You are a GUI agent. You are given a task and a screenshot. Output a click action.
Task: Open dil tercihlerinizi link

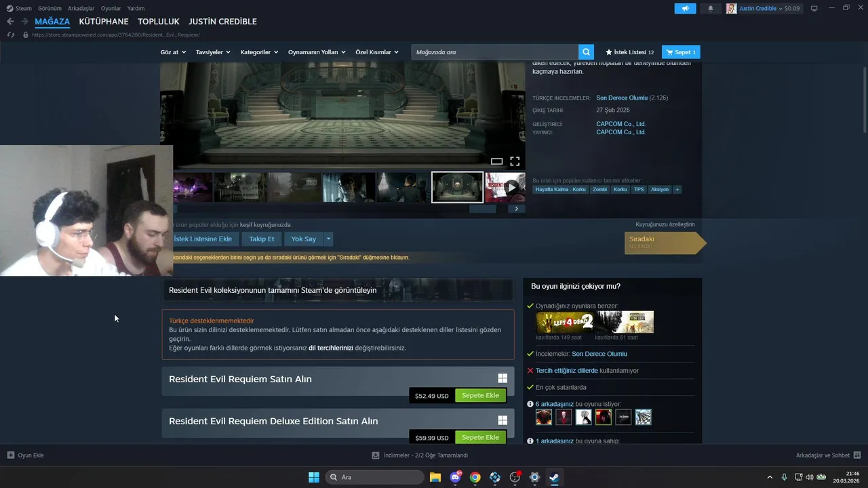pyautogui.click(x=331, y=348)
